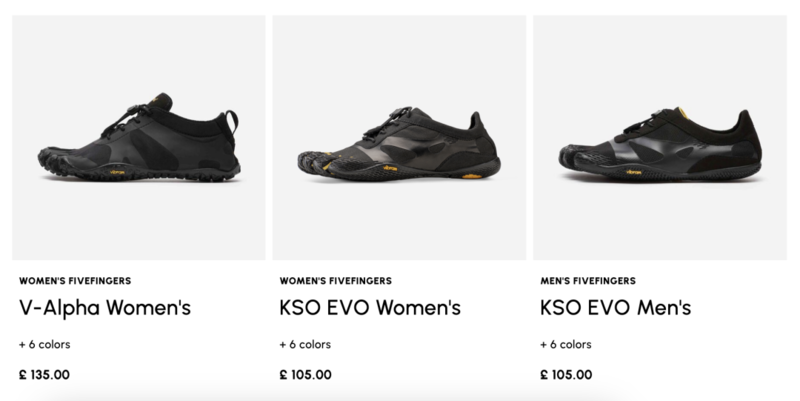Image resolution: width=800 pixels, height=401 pixels.
Task: Expand + 6 colors under KSO EVO Men's
Action: 566,344
